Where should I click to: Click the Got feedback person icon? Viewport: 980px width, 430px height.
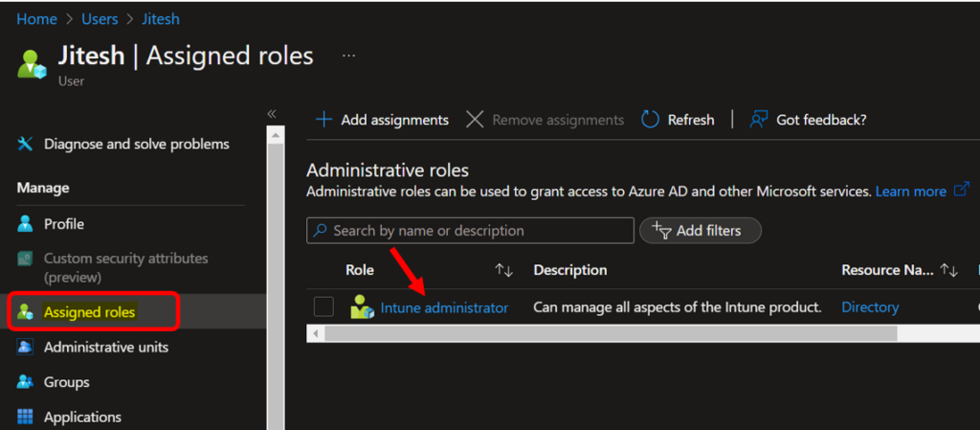759,120
